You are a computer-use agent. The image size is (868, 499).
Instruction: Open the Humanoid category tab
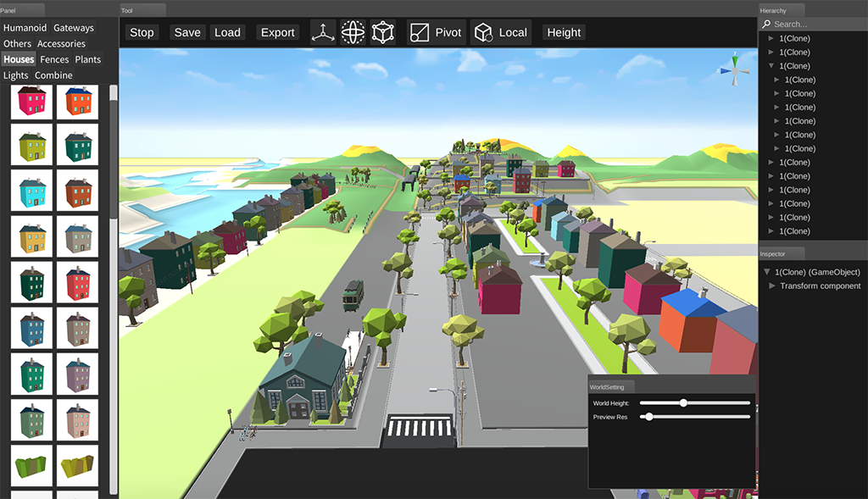point(25,28)
